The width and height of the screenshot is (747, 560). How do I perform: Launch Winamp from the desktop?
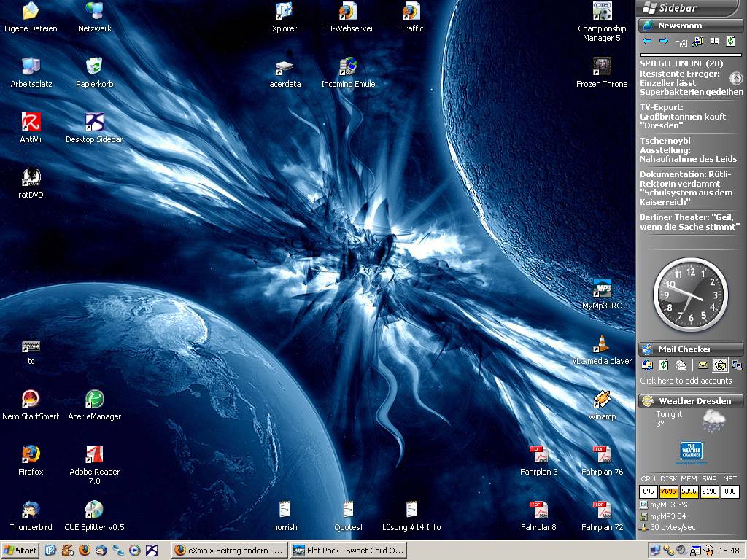[x=602, y=405]
